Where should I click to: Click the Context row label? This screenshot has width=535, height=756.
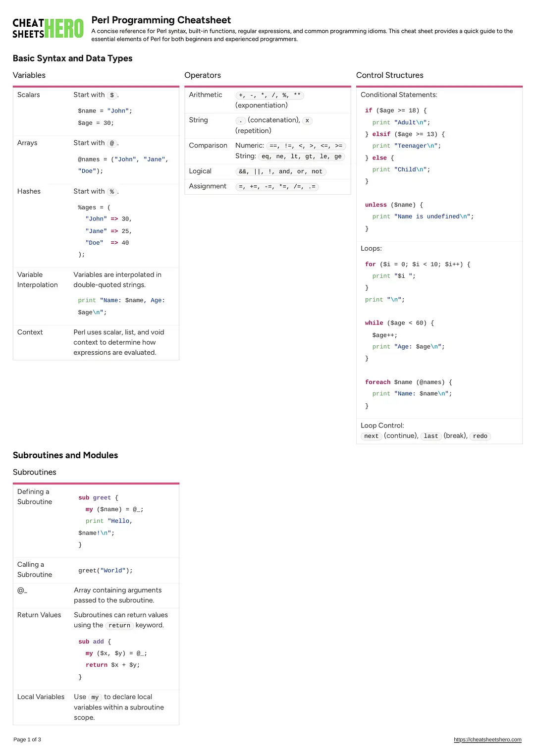click(x=30, y=332)
